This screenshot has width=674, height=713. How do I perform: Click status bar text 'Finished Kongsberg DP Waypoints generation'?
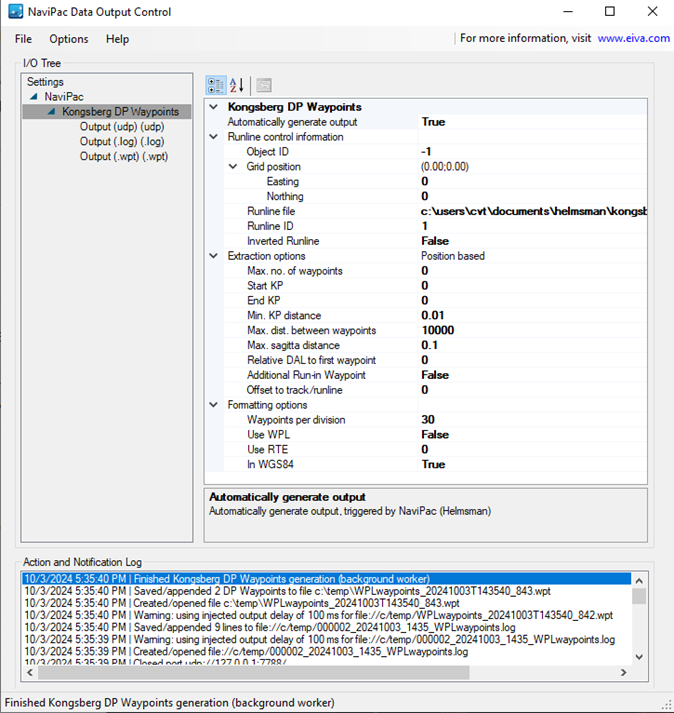170,703
